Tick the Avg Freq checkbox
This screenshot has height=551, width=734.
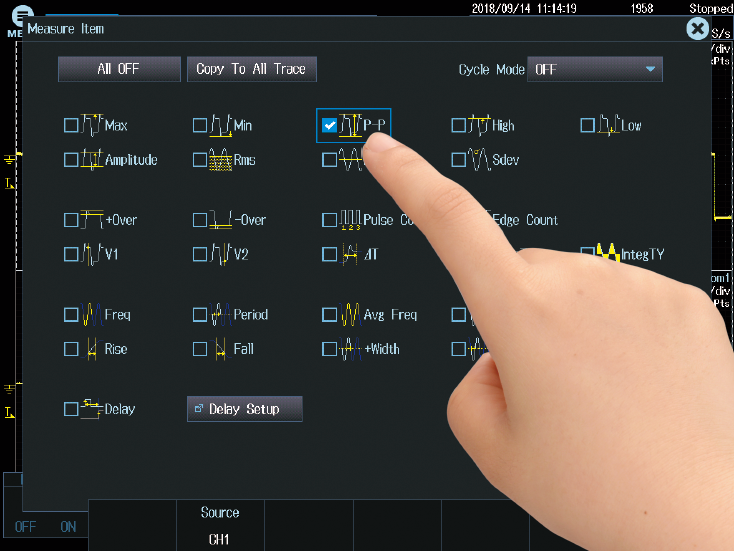click(x=330, y=315)
